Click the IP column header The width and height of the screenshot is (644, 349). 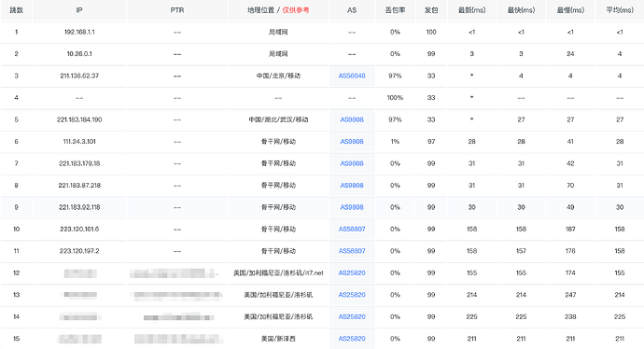tap(79, 10)
